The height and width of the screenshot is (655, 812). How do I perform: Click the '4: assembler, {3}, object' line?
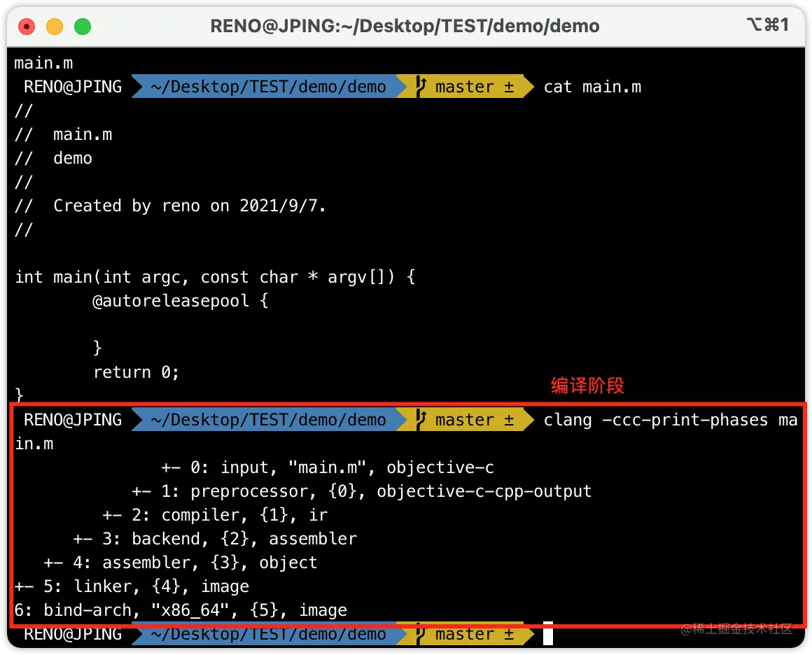point(180,563)
